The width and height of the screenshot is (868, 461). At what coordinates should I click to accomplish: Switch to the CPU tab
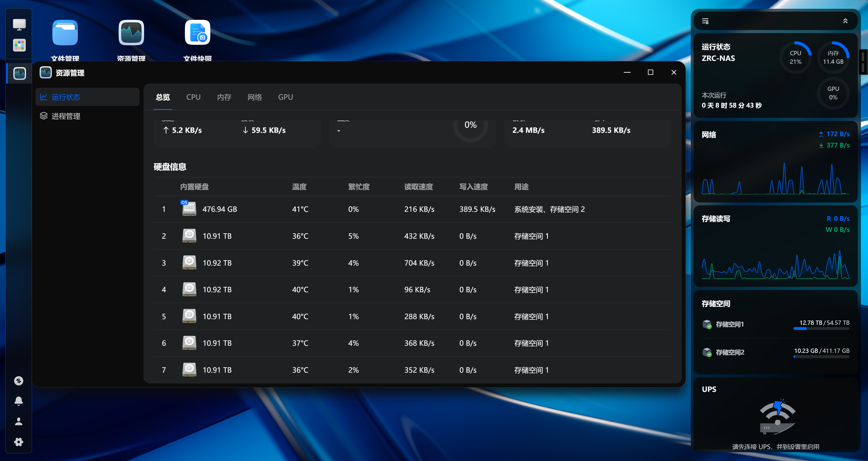(x=193, y=97)
